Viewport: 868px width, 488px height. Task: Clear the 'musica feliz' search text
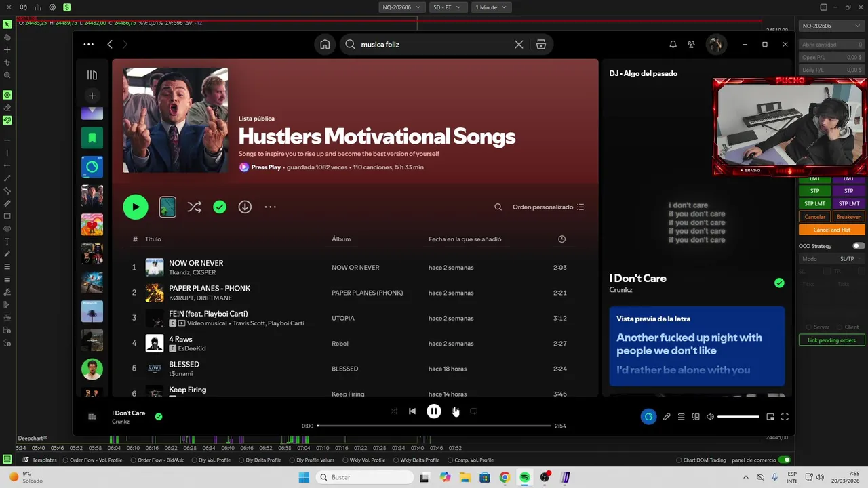coord(519,44)
